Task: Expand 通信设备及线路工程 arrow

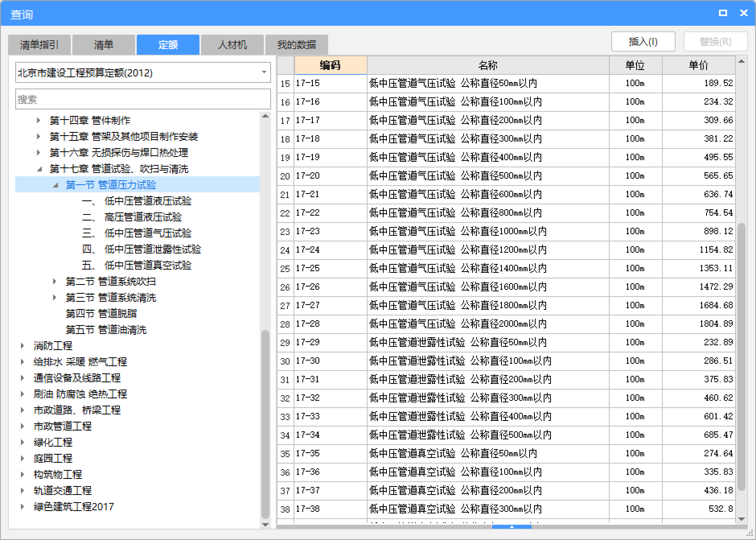Action: 23,378
